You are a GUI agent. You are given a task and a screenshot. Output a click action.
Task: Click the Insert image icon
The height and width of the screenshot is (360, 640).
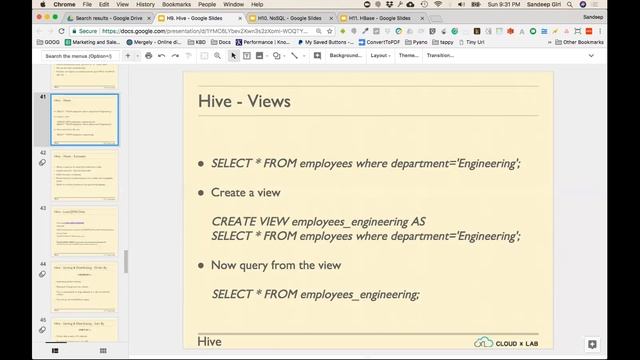click(x=259, y=56)
